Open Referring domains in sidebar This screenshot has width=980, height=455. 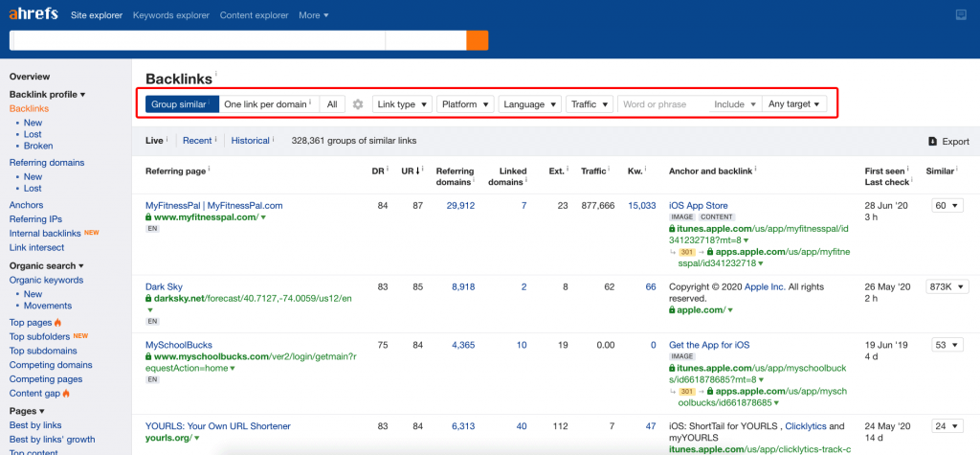47,163
